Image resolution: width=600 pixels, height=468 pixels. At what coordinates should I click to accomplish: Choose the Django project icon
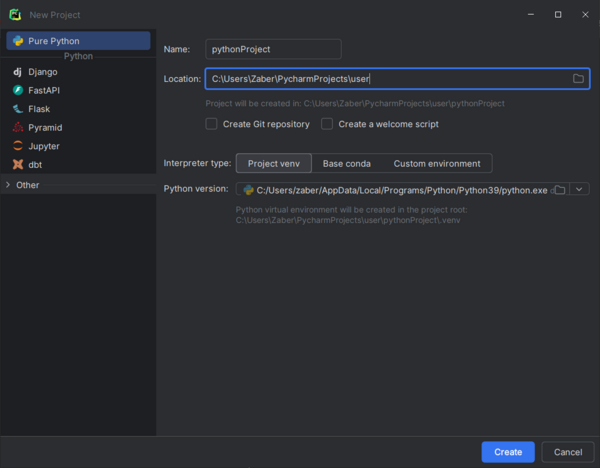pos(18,72)
